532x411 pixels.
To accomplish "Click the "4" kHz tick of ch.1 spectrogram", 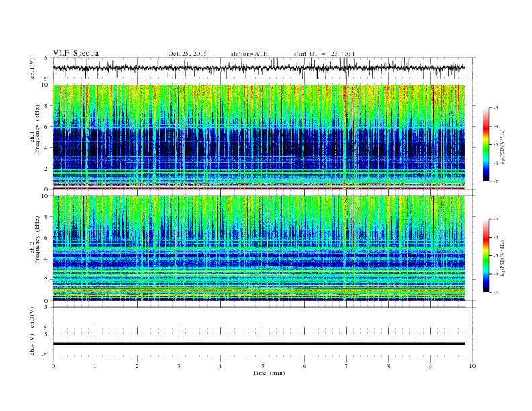I will pos(46,148).
